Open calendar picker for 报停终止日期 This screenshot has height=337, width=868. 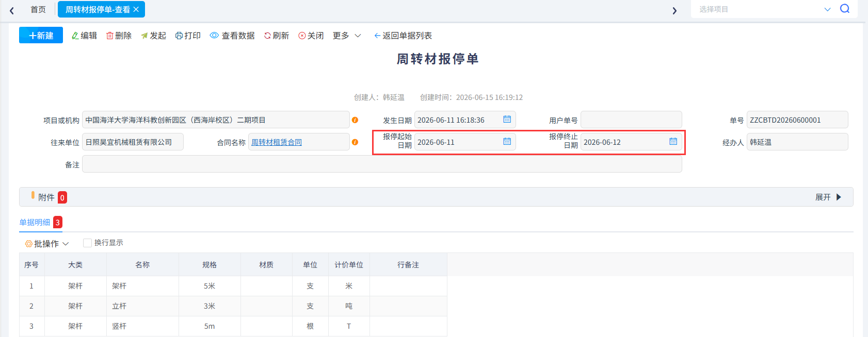(673, 142)
